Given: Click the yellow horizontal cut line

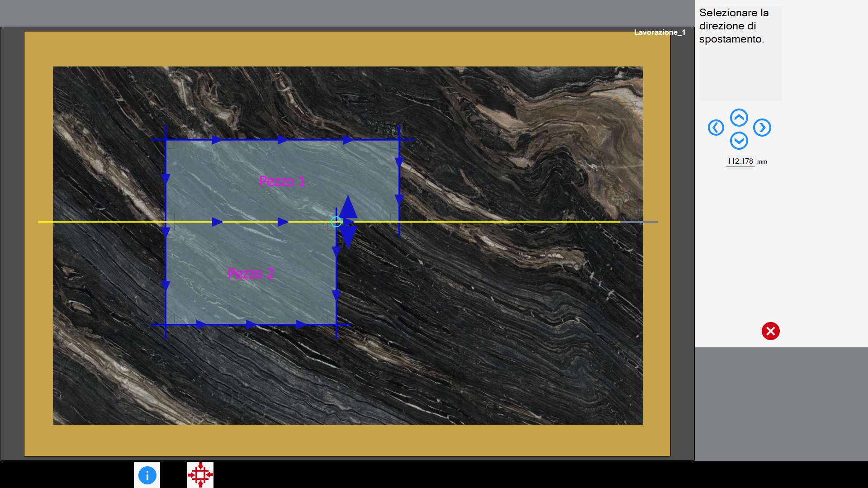Looking at the screenshot, I should 475,222.
